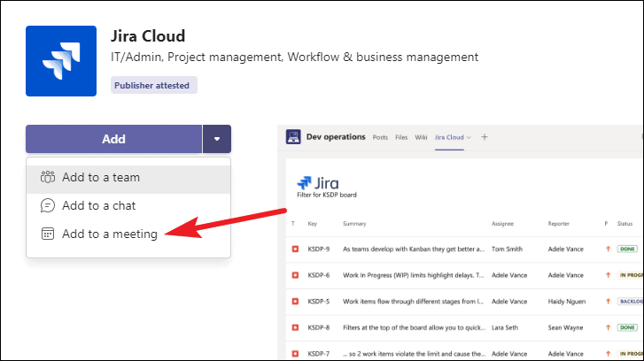Click the Status column header
644x361 pixels.
tap(625, 224)
